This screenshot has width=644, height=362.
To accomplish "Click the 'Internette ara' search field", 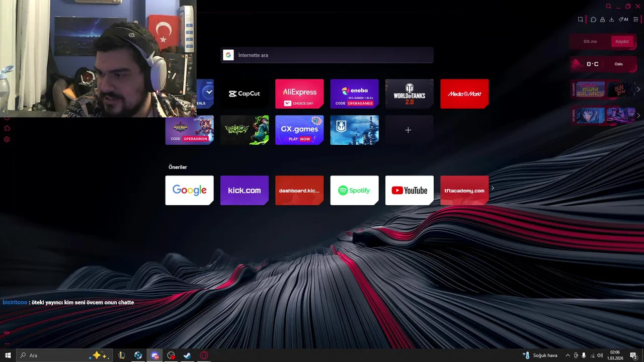I will coord(327,55).
